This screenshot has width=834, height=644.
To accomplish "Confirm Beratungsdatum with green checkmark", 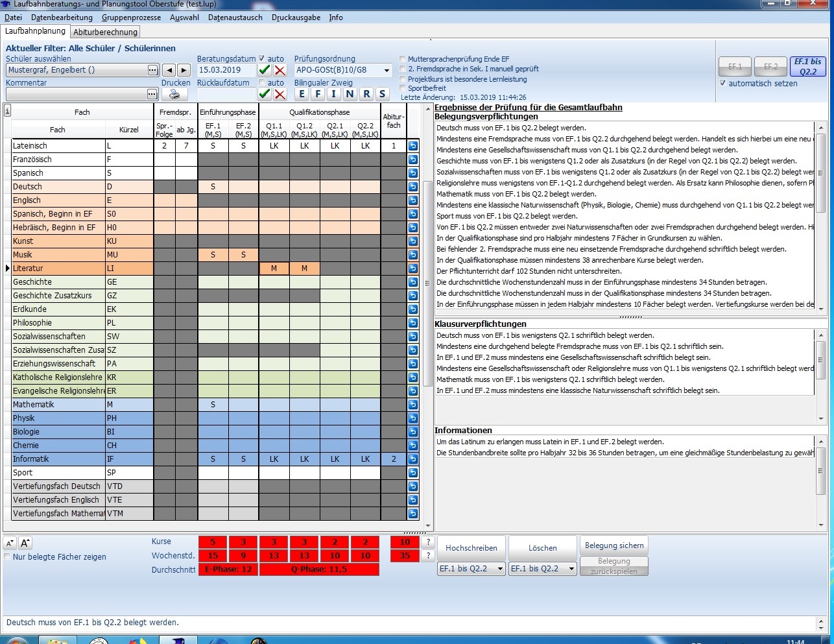I will click(265, 70).
